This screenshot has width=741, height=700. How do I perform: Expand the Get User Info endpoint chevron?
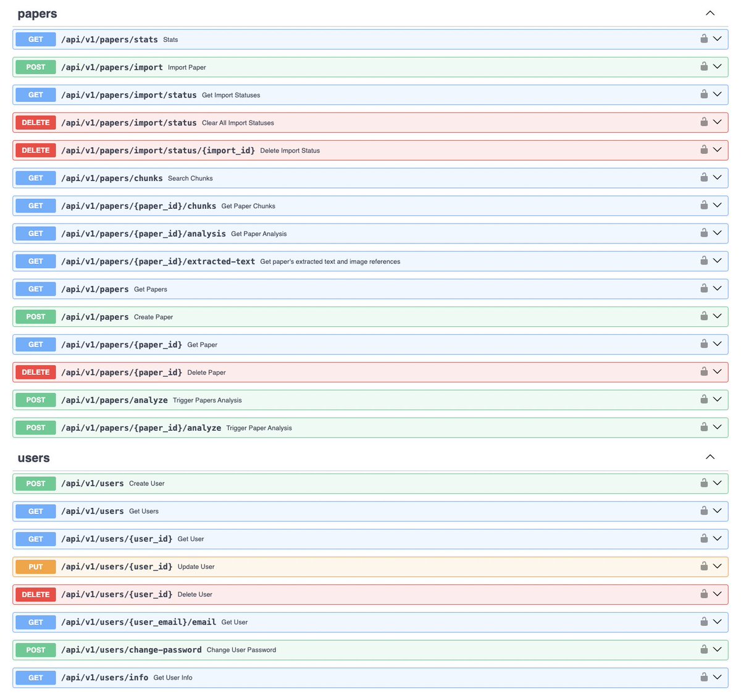pos(718,678)
